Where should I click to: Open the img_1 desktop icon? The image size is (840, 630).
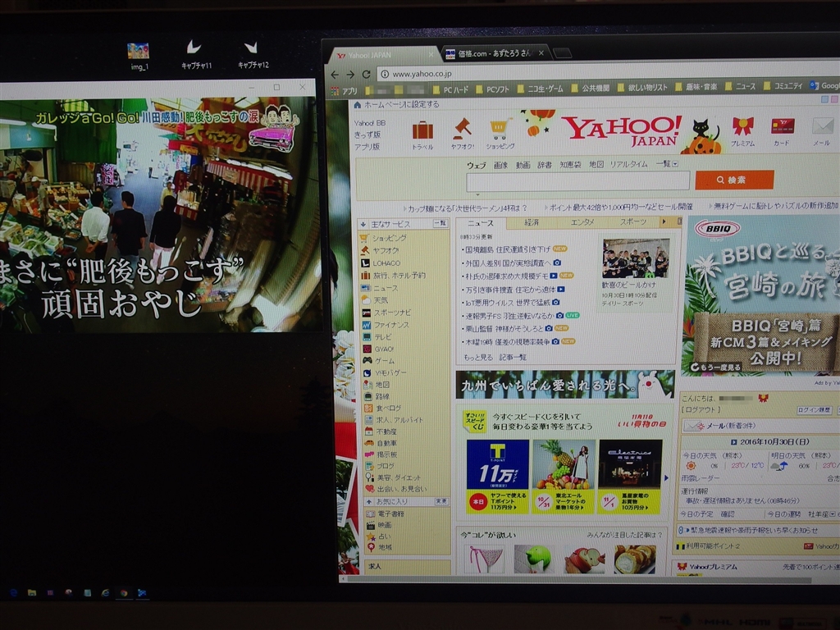point(139,57)
